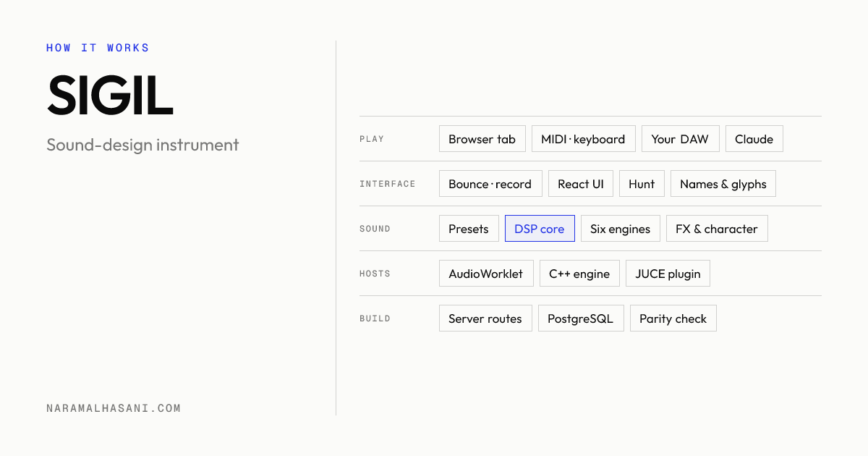Screen dimensions: 868x456
Task: Open the React UI chip
Action: point(580,184)
